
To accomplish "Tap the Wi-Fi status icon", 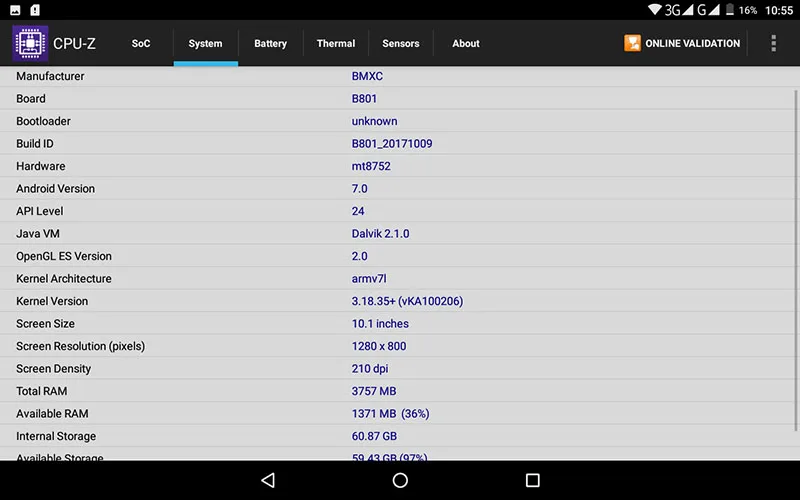I will (655, 10).
